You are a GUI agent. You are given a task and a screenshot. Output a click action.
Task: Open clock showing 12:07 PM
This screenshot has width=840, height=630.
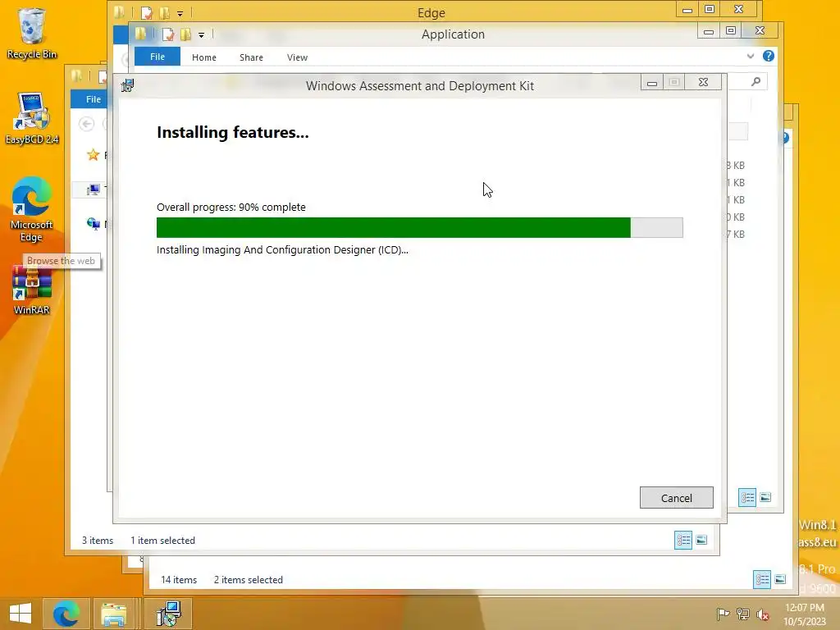[x=805, y=614]
